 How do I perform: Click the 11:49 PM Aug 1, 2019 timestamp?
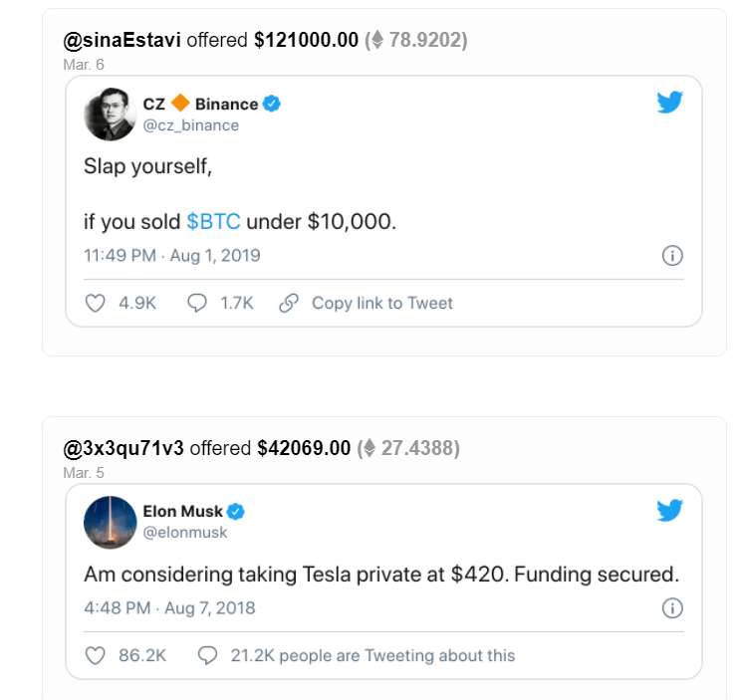[171, 256]
